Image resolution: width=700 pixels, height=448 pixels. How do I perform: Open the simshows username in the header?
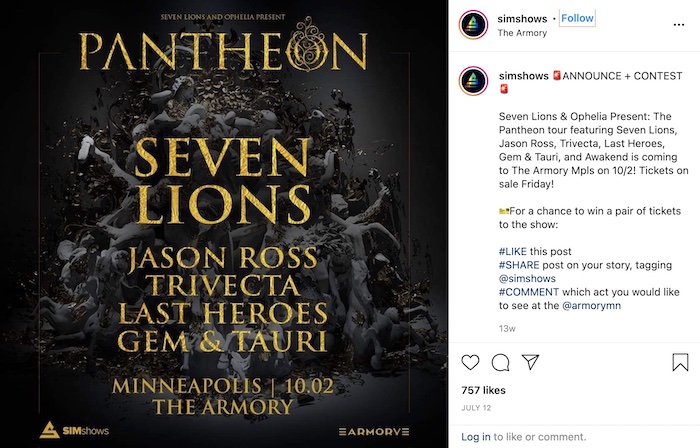tap(522, 19)
